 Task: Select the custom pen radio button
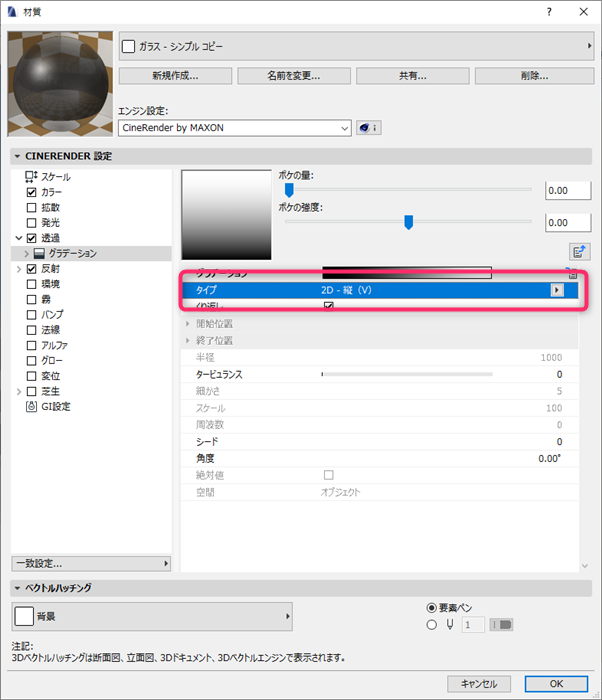[x=431, y=625]
